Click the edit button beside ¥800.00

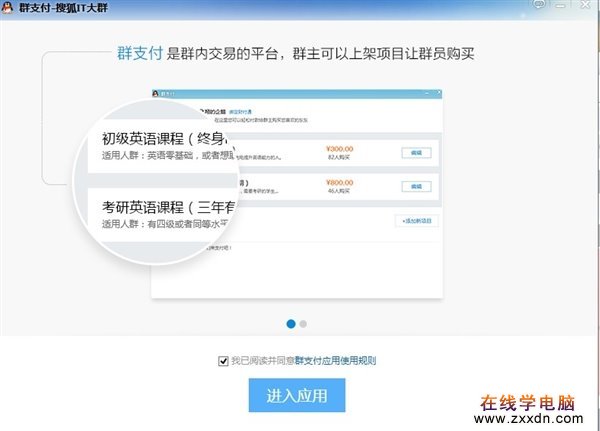pos(416,186)
